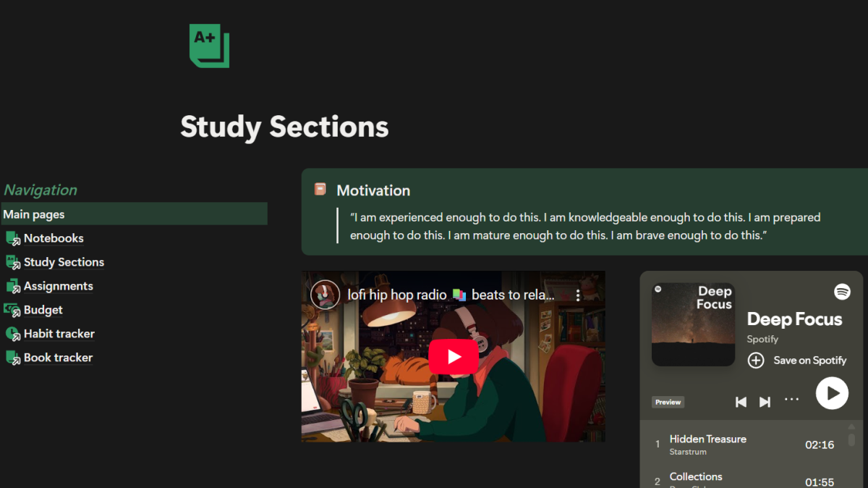Play the Deep Focus playlist
This screenshot has height=488, width=868.
pos(832,393)
